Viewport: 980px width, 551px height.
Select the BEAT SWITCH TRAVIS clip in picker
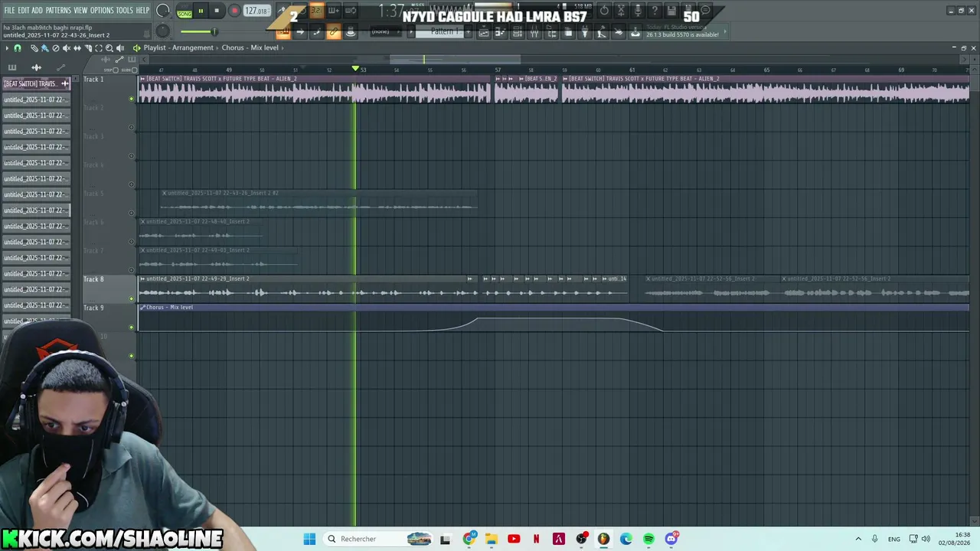[36, 83]
